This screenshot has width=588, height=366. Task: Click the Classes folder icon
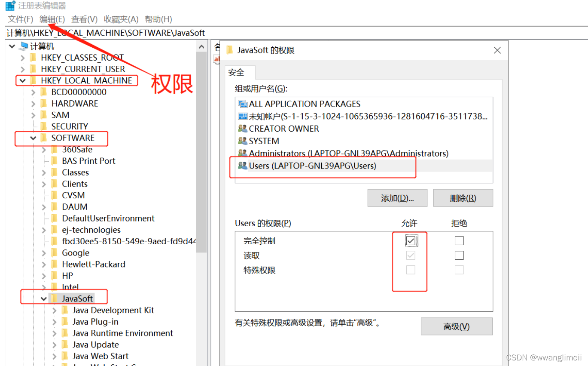click(54, 172)
